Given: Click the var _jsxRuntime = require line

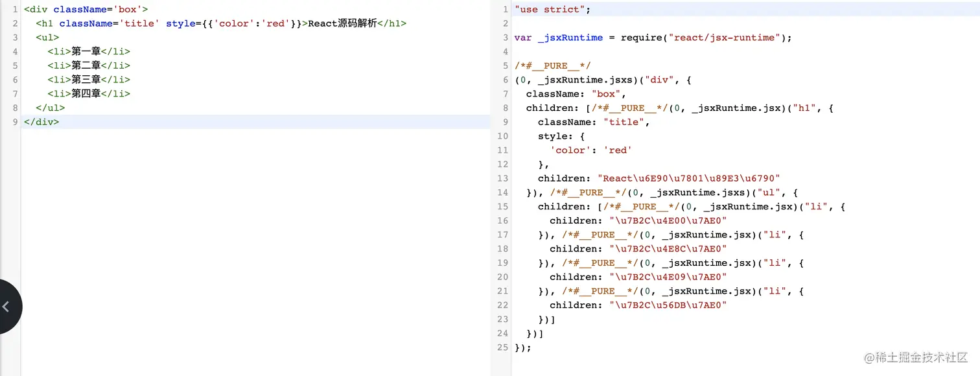Looking at the screenshot, I should pos(653,38).
